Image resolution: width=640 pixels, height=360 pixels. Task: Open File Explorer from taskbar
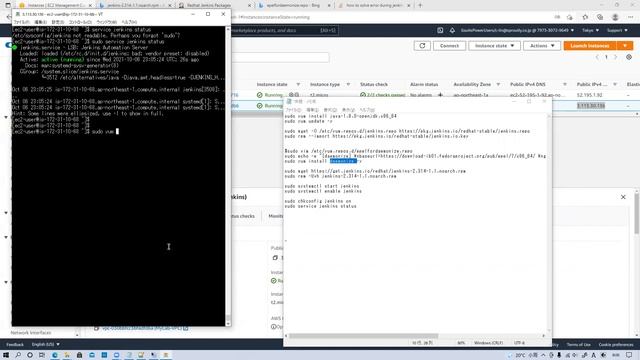[67, 355]
